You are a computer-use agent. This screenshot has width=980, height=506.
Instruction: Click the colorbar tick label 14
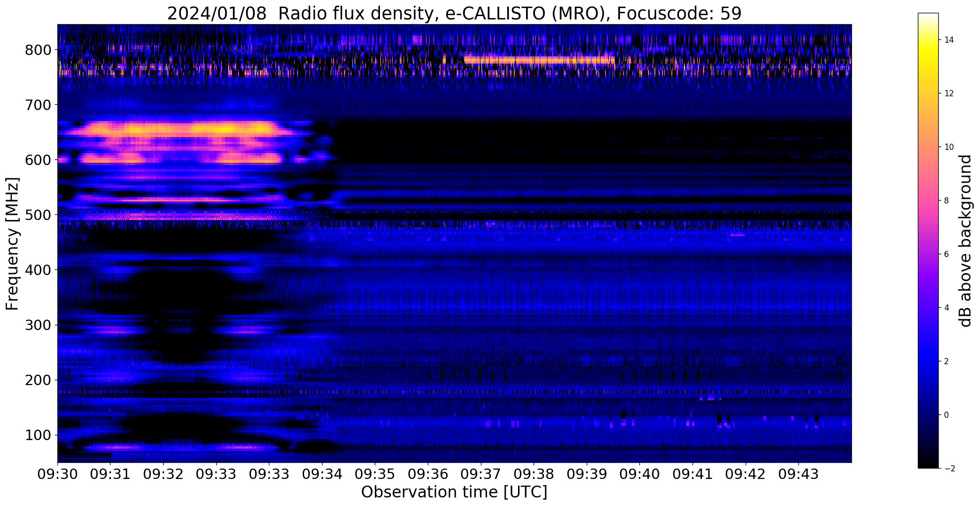(x=950, y=40)
